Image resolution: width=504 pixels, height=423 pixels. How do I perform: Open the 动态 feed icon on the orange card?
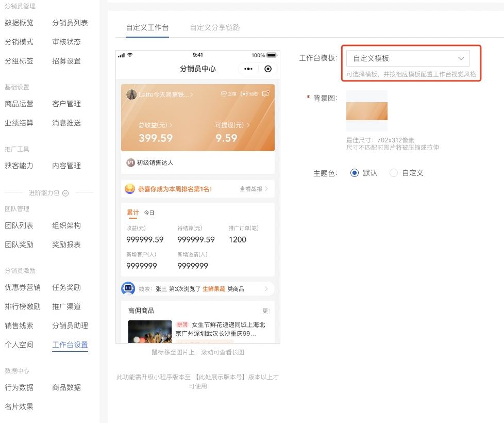click(249, 94)
